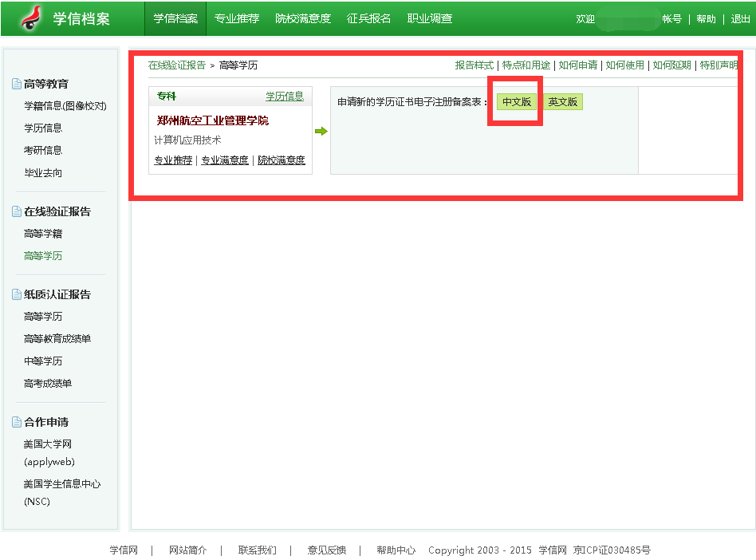Viewport: 756px width, 560px height.
Task: Select 考研信息 in the left sidebar
Action: coord(43,150)
